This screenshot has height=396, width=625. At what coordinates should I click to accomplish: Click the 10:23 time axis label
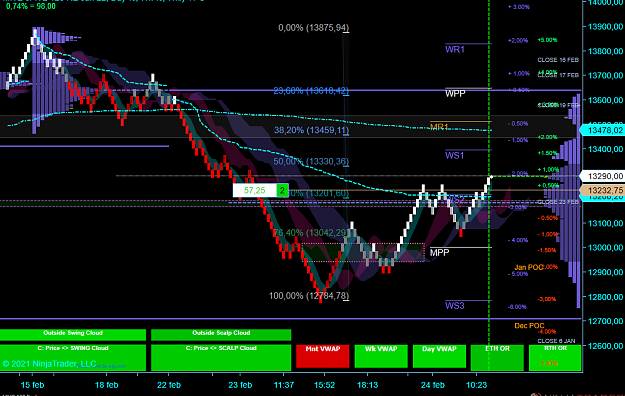pos(476,385)
